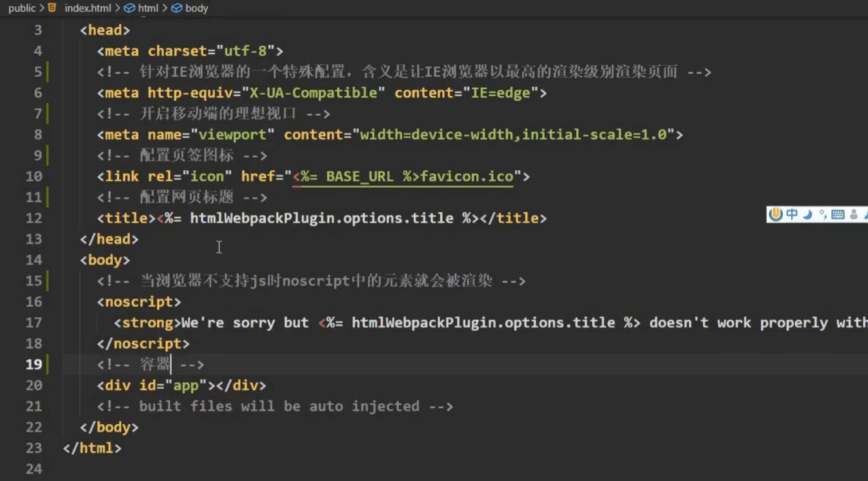Click the HTML5 file icon in the breadcrumb
Image resolution: width=868 pixels, height=481 pixels.
52,8
